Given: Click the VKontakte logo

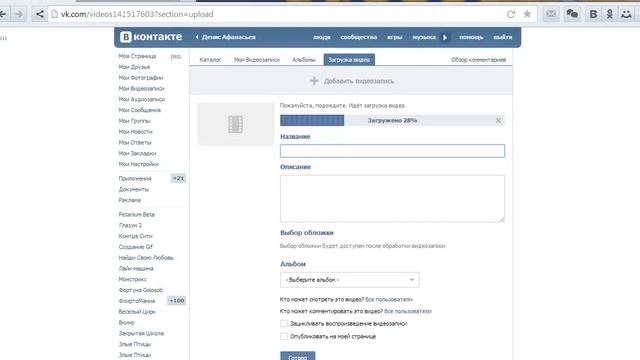Looking at the screenshot, I should tap(151, 37).
